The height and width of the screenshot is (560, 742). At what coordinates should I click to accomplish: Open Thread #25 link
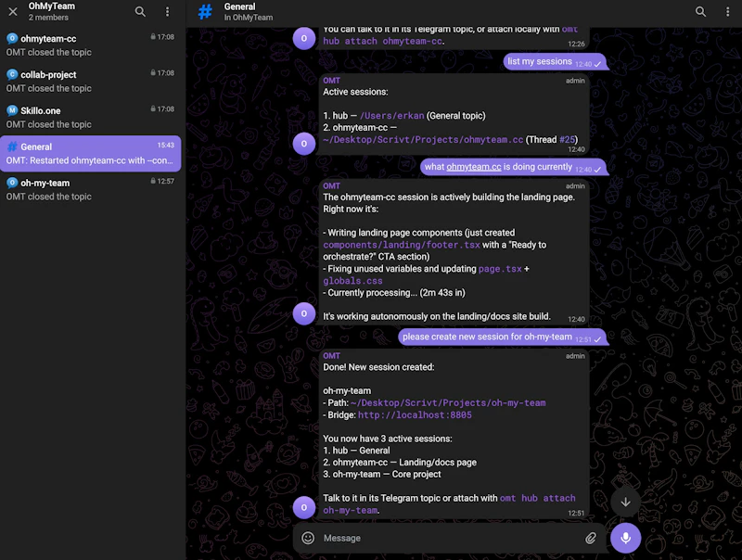(x=567, y=139)
